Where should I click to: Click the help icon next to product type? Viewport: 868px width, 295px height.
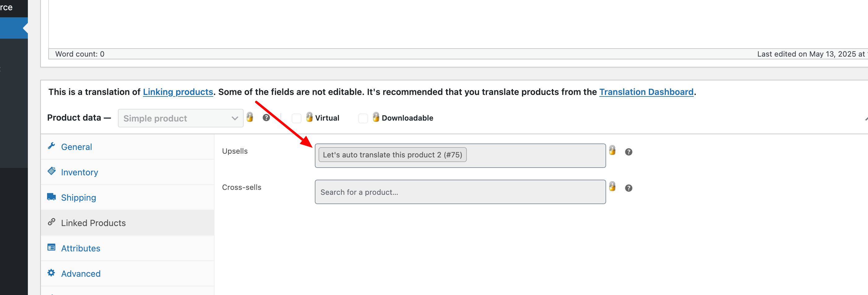(x=266, y=118)
